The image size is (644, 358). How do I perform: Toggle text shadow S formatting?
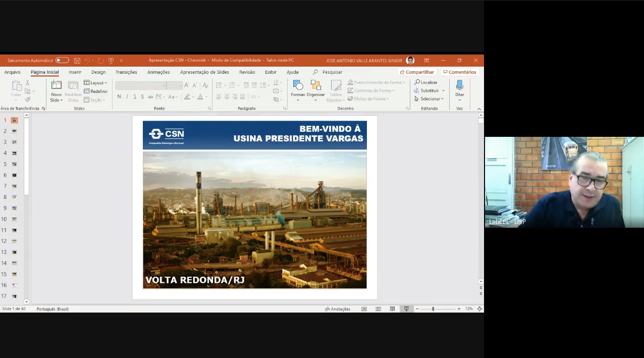pos(142,97)
